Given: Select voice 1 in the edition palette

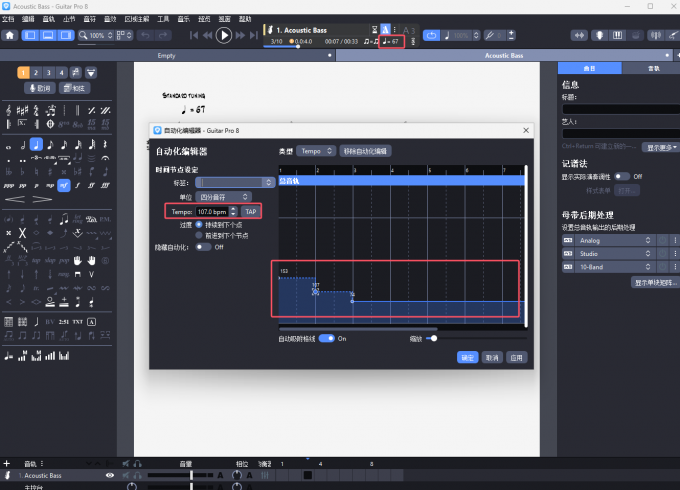Looking at the screenshot, I should click(23, 73).
